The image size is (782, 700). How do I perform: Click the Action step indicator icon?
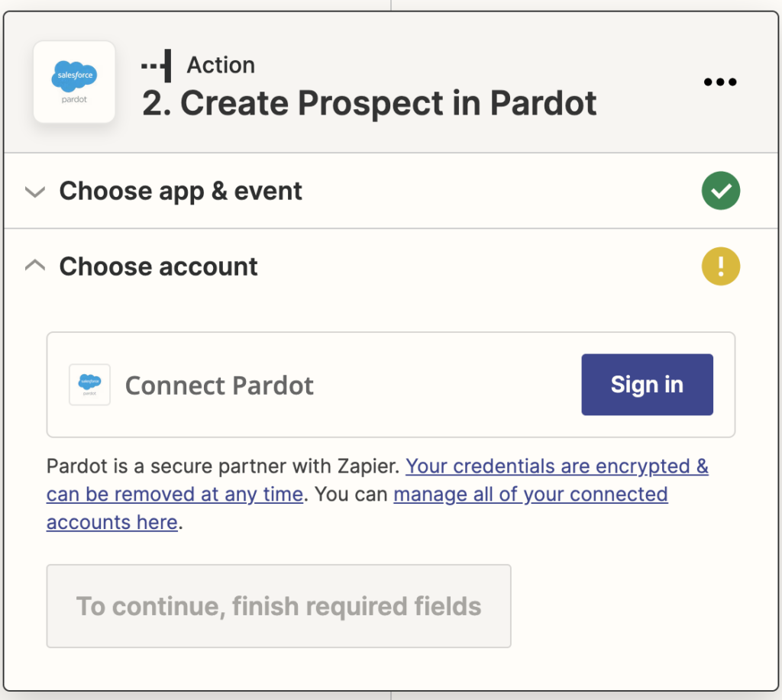(x=156, y=65)
